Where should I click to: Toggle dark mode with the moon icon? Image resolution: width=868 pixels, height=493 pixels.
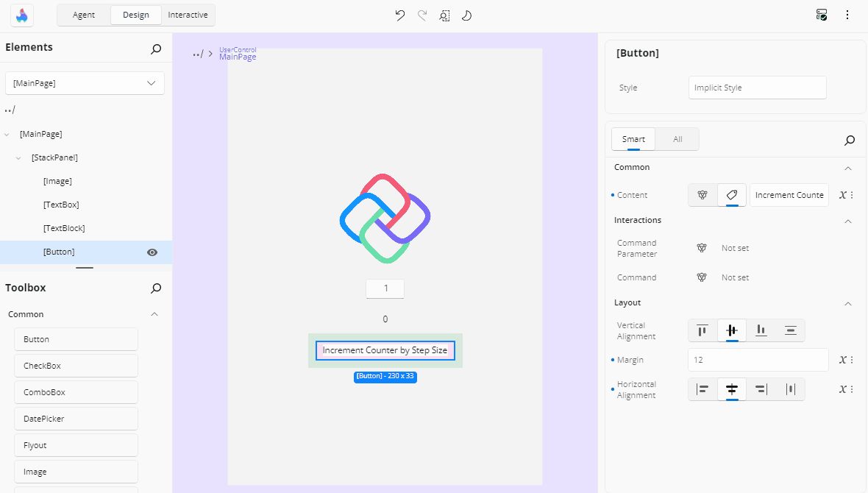(466, 15)
